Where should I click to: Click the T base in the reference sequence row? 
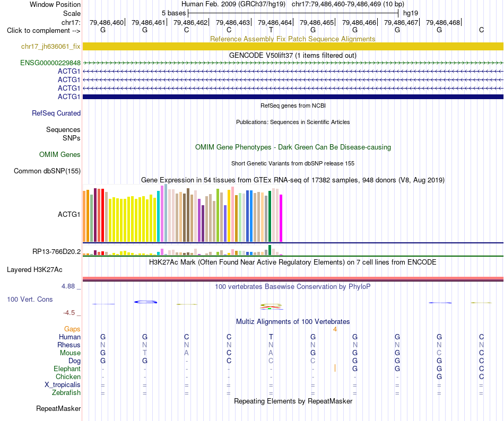pos(271,30)
